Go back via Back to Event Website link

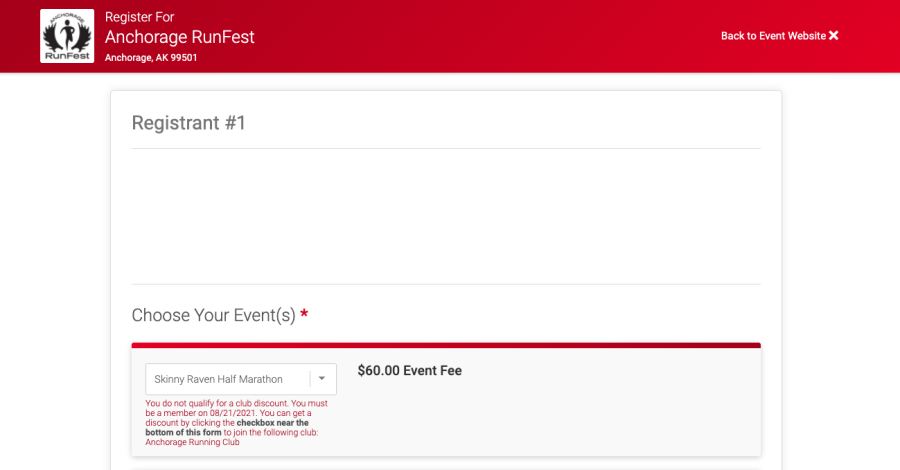773,36
